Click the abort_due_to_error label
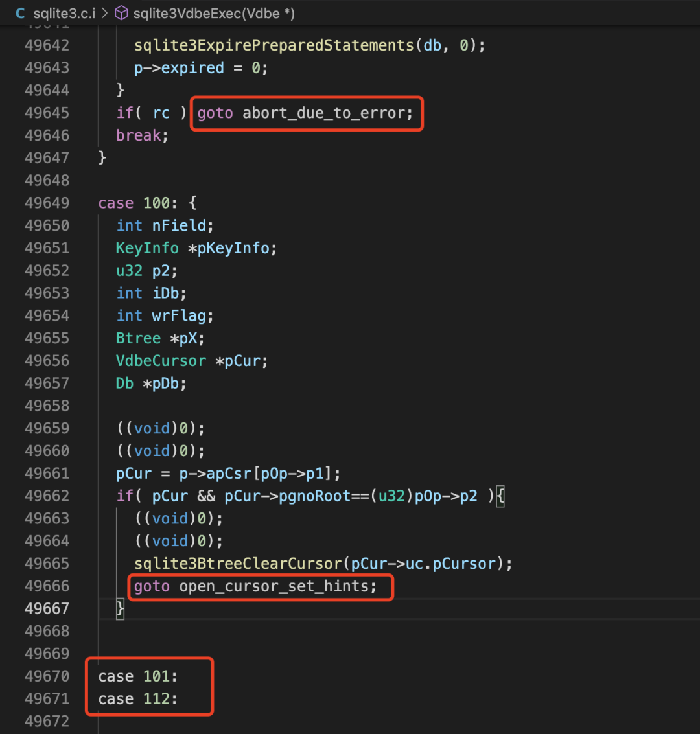The height and width of the screenshot is (734, 700). click(323, 113)
